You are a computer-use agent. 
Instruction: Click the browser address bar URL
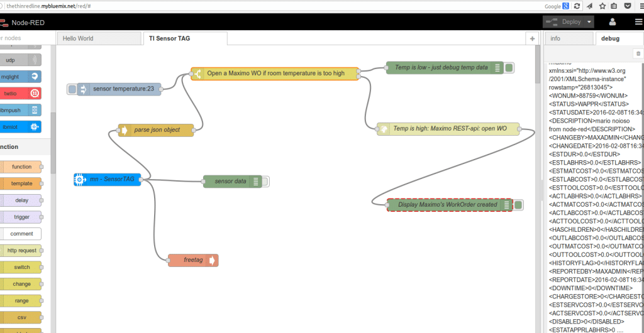(49, 6)
